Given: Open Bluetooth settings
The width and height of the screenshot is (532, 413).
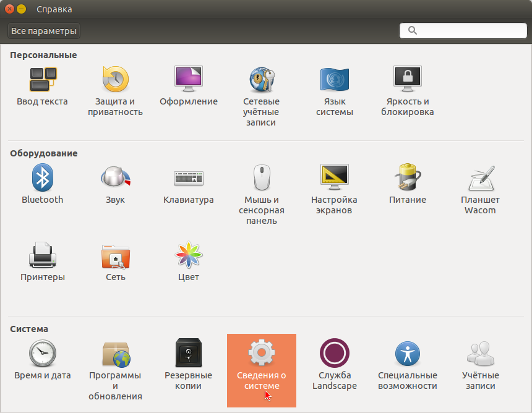Looking at the screenshot, I should coord(43,184).
